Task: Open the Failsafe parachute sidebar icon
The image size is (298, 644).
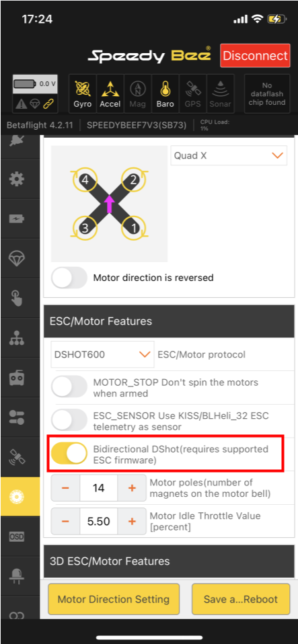Action: tap(17, 258)
